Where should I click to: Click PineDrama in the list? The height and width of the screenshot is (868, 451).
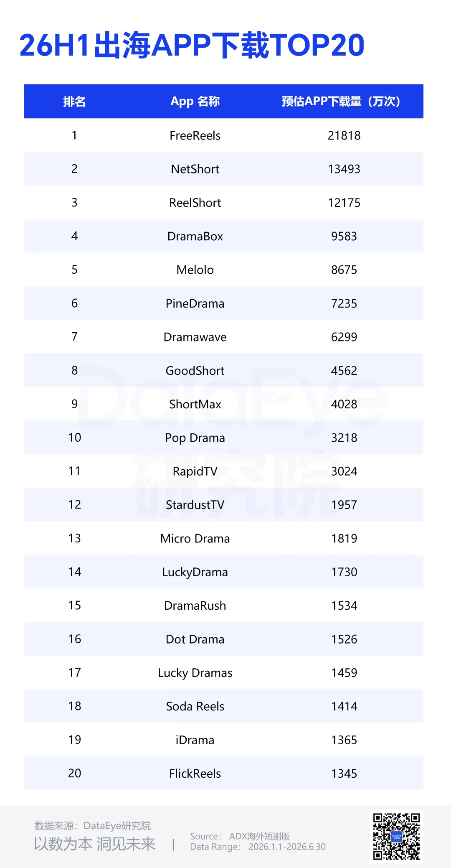[x=195, y=303]
